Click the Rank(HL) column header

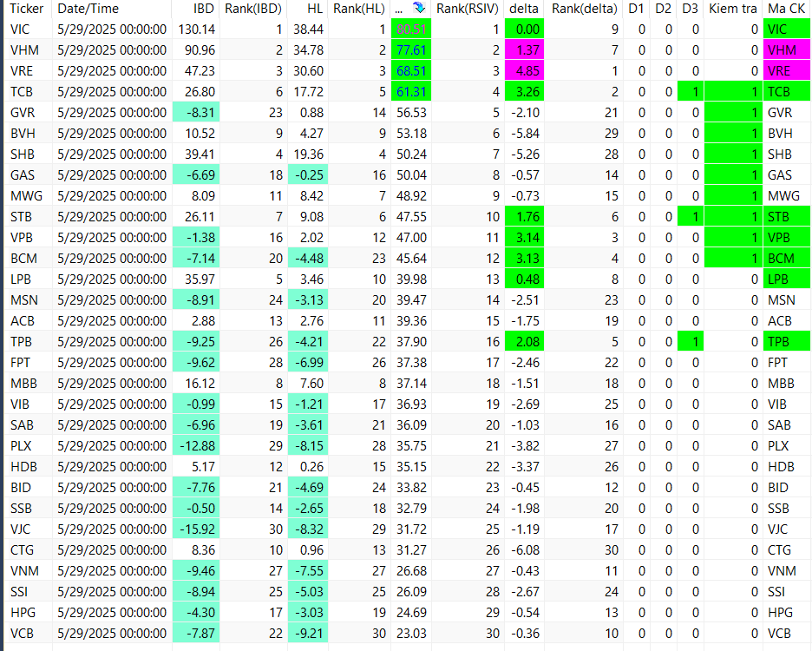[359, 9]
